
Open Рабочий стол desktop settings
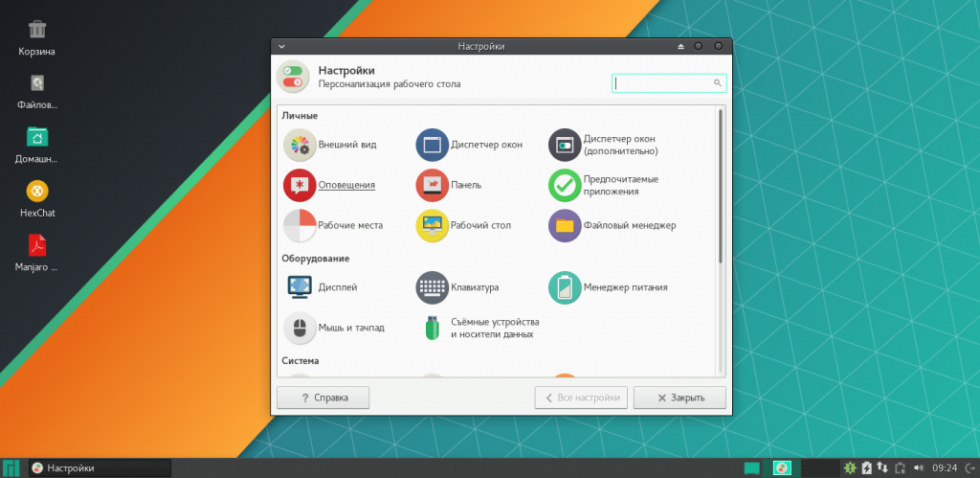[x=464, y=225]
